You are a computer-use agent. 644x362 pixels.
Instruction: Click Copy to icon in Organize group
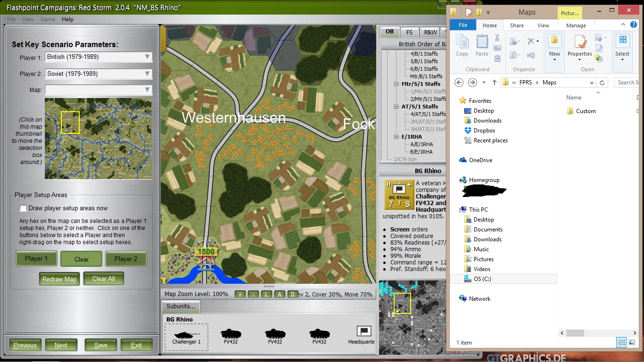(514, 55)
